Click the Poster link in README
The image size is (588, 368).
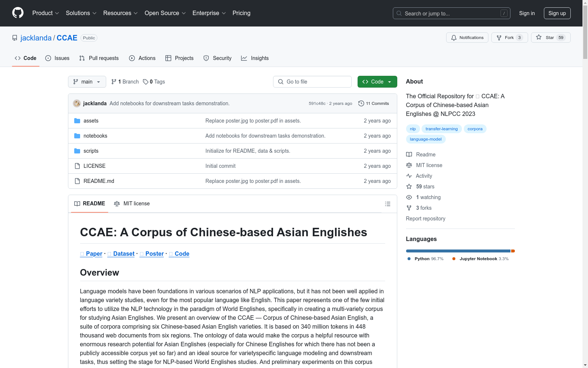tap(152, 254)
